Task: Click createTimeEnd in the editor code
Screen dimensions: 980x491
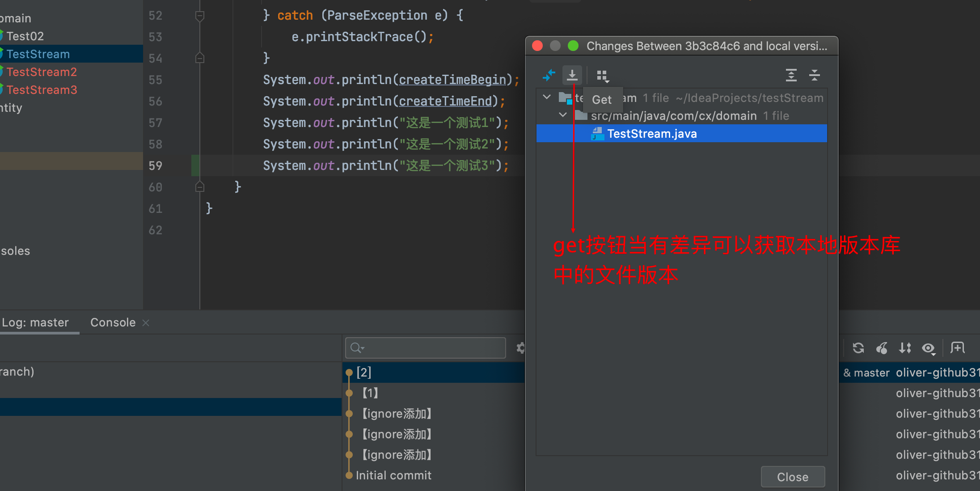Action: [445, 101]
